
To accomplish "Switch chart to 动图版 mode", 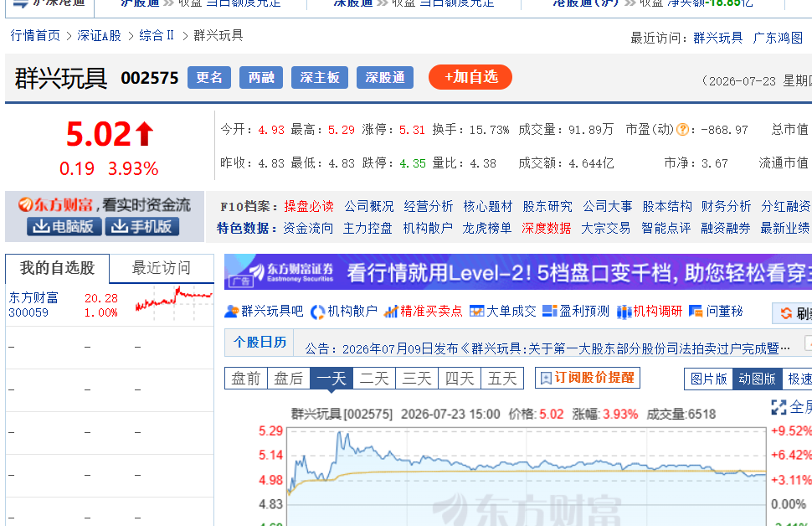I will click(757, 379).
